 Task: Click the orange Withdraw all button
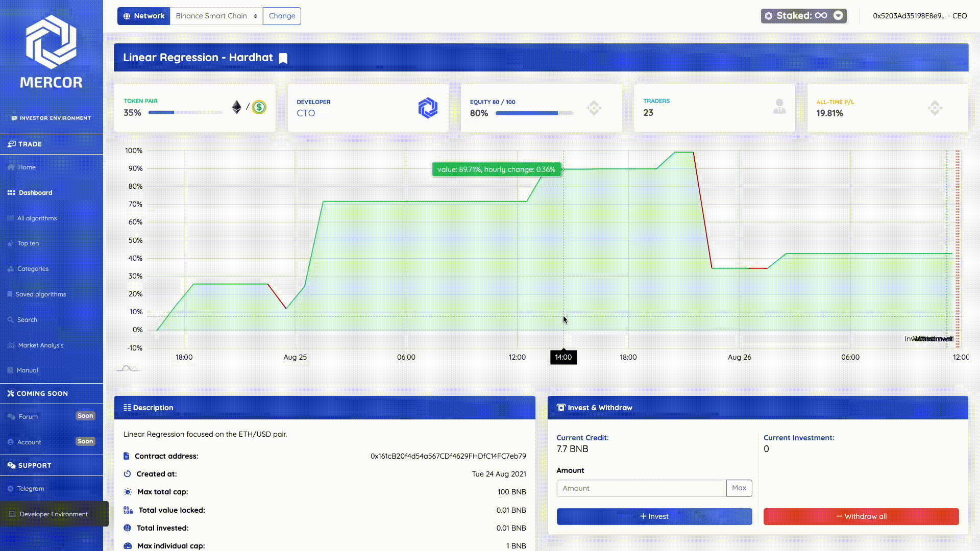[x=861, y=516]
